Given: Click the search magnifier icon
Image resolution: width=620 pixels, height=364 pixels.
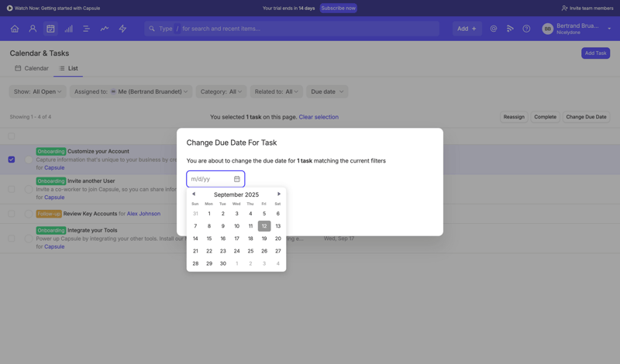Looking at the screenshot, I should coord(152,29).
